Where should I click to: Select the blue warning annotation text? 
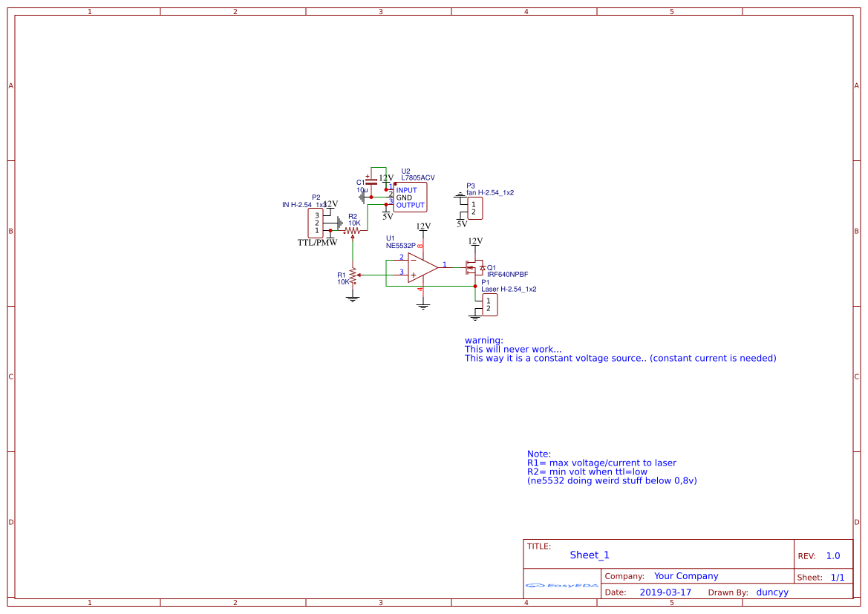[x=621, y=349]
